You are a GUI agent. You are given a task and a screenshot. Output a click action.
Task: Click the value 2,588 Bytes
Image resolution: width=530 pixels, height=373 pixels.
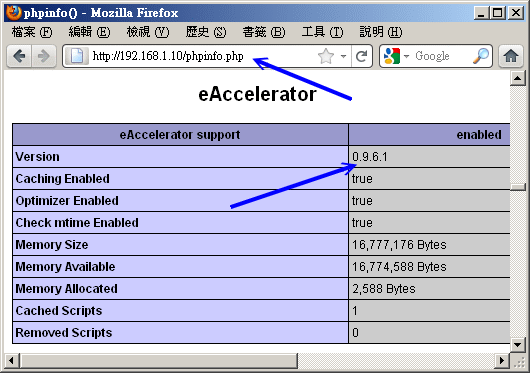(x=384, y=289)
